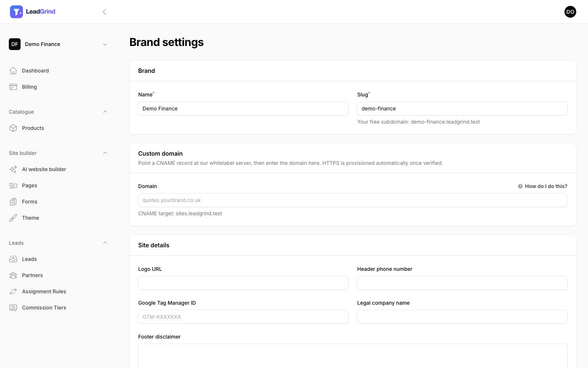Click the Partners people icon
This screenshot has height=368, width=588.
[x=13, y=275]
